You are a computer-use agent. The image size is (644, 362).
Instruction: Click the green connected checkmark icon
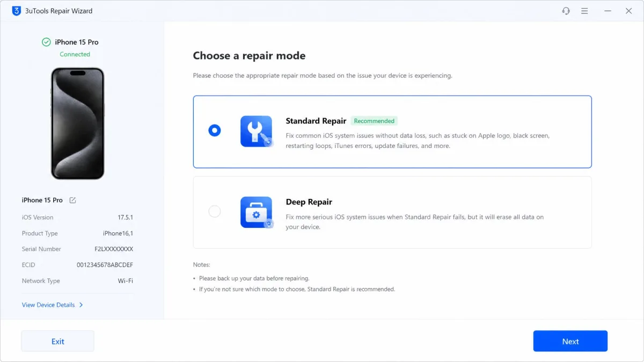[x=46, y=42]
